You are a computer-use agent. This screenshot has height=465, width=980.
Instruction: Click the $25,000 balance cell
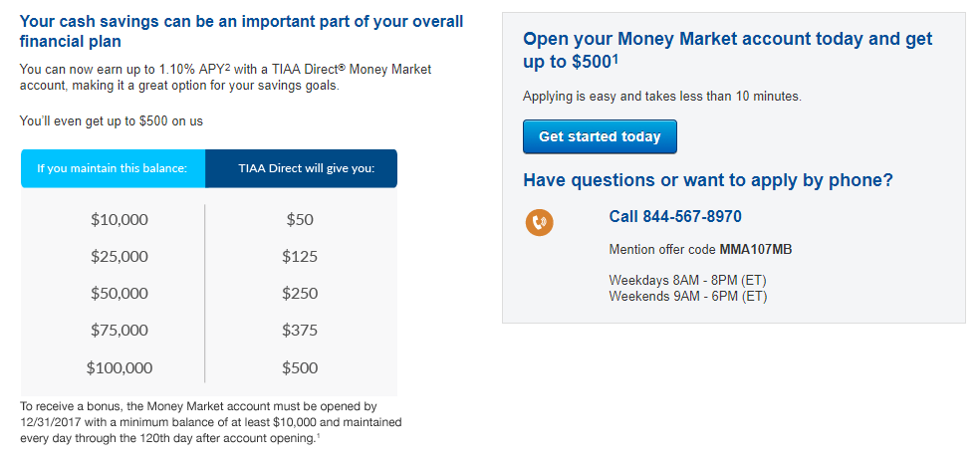point(120,257)
